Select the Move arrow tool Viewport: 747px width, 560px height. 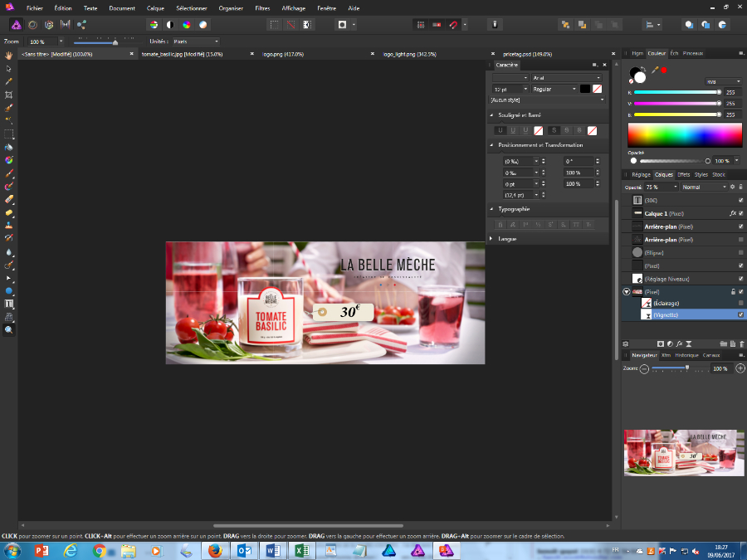pyautogui.click(x=8, y=69)
